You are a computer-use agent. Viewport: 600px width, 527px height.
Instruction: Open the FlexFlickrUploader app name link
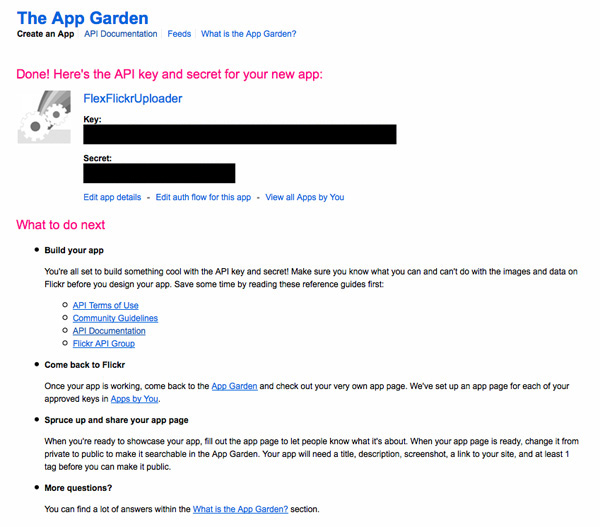click(133, 98)
